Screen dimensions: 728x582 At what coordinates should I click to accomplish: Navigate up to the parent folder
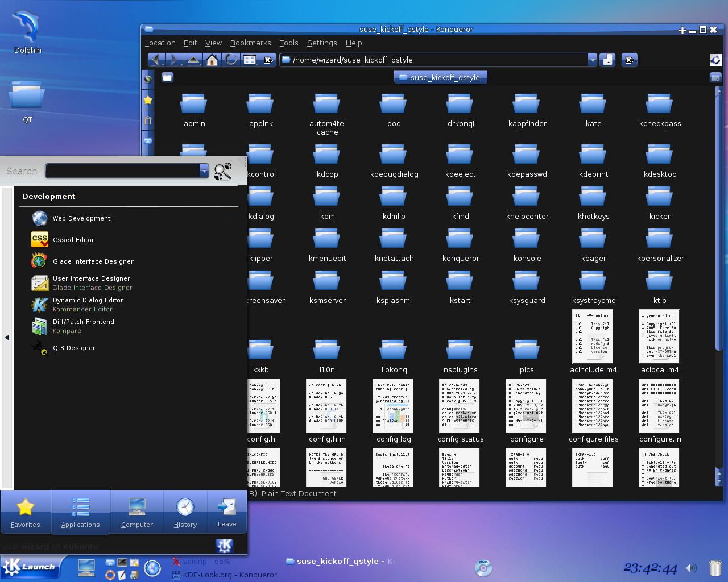[x=193, y=60]
